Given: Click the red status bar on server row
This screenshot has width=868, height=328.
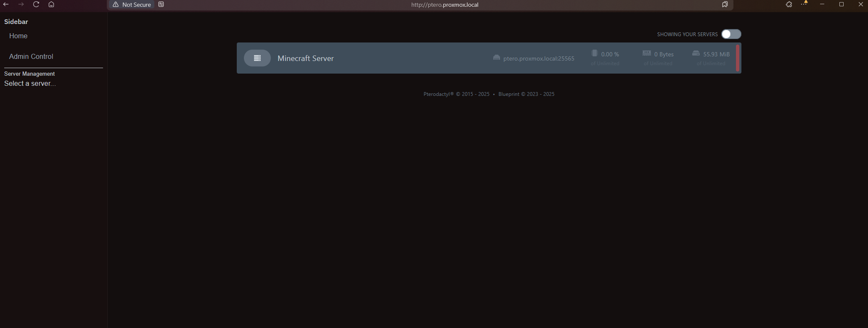Looking at the screenshot, I should pyautogui.click(x=737, y=58).
